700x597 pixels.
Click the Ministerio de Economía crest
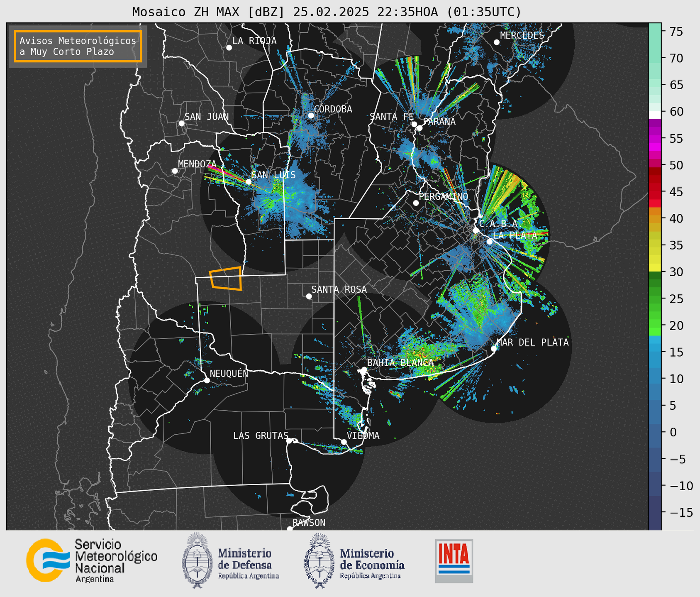click(320, 560)
